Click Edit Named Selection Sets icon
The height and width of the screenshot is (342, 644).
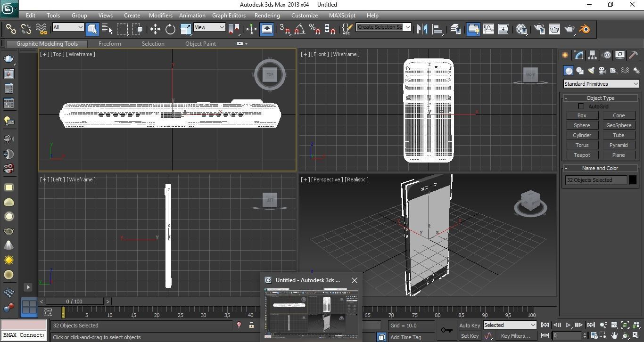[347, 29]
